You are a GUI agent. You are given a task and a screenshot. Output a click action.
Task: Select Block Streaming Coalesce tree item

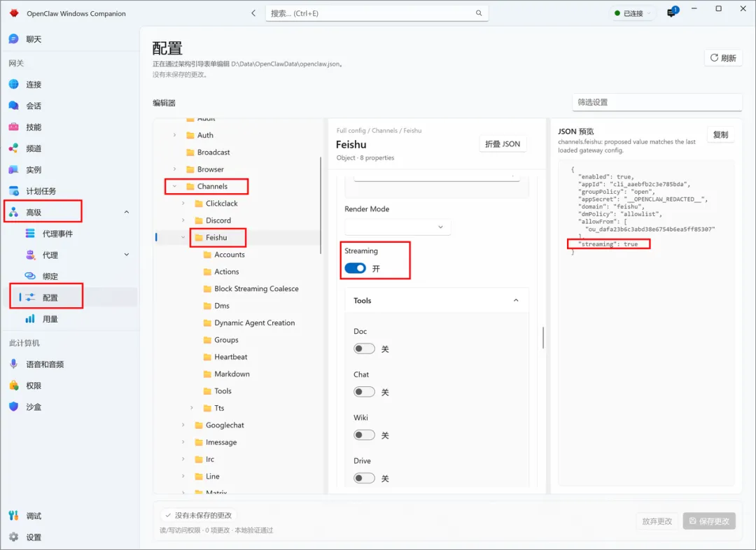pyautogui.click(x=256, y=289)
